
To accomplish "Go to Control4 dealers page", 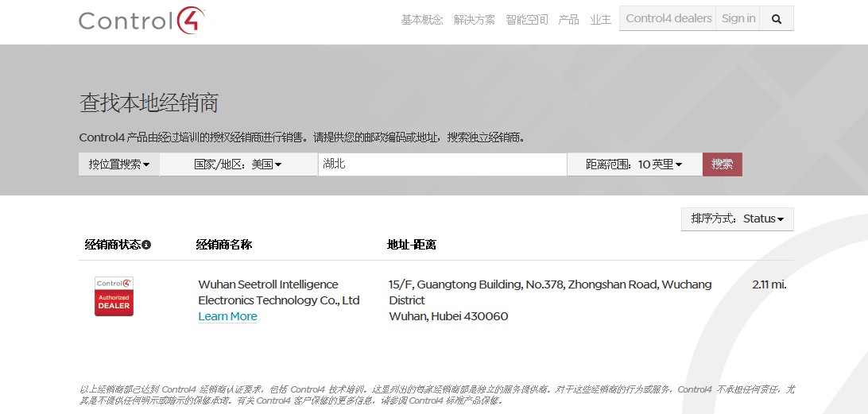I will pos(668,18).
